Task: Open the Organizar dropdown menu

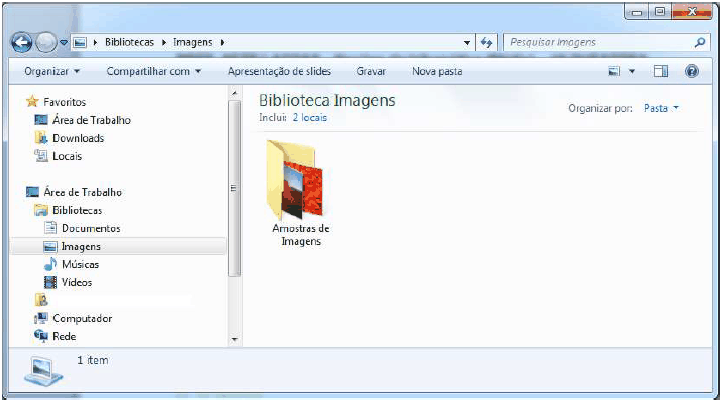Action: point(52,72)
